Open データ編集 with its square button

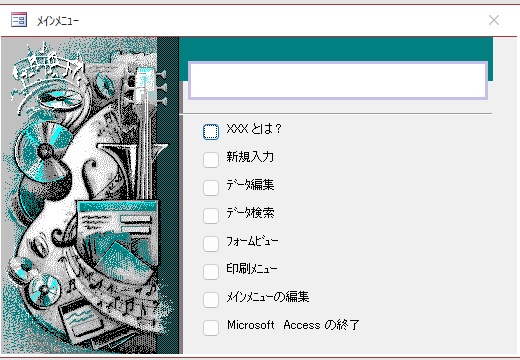211,188
